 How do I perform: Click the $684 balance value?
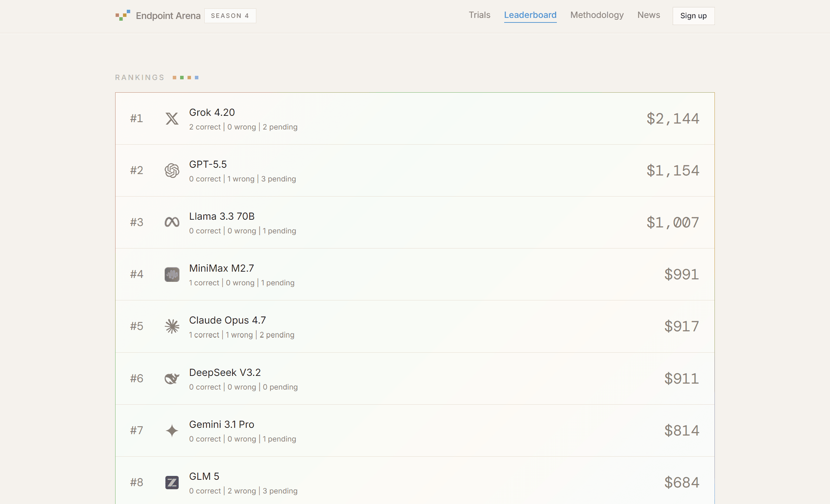tap(681, 483)
